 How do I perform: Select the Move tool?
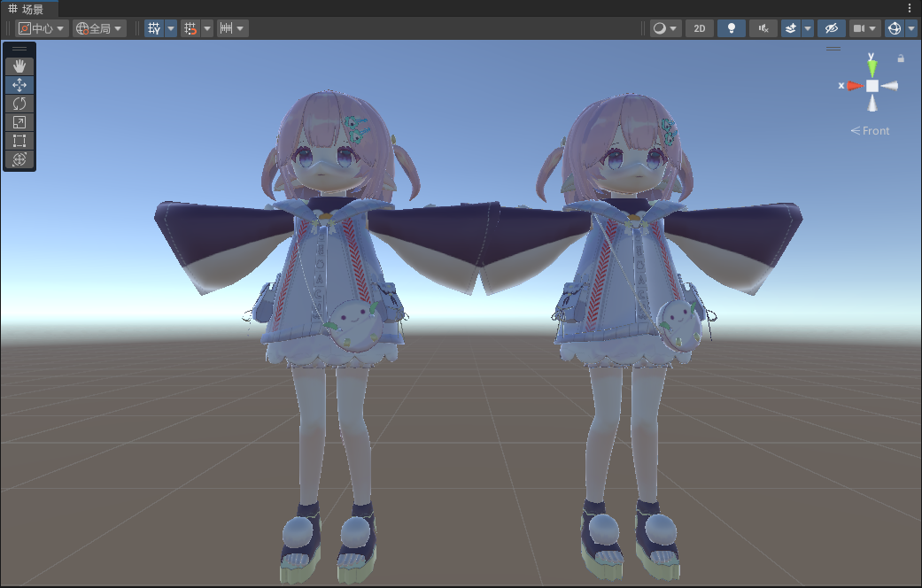coord(19,85)
